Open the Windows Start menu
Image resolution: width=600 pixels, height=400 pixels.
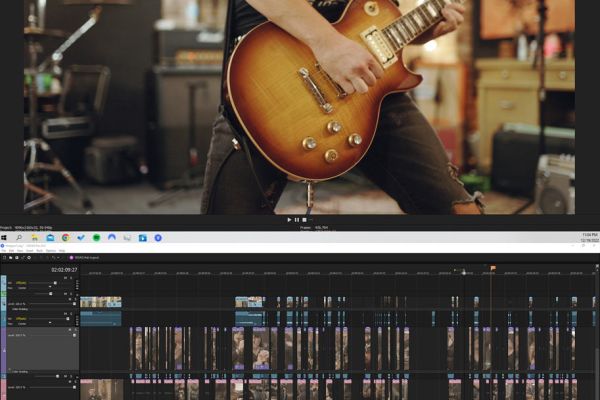coord(4,238)
